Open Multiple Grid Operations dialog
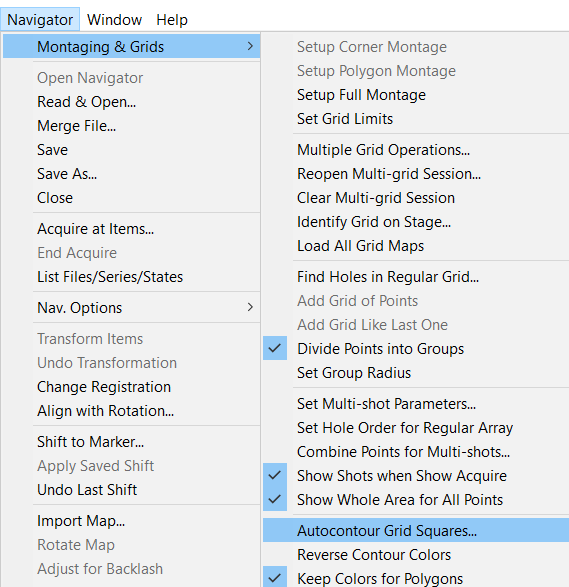Viewport: 569px width, 587px height. (416, 150)
